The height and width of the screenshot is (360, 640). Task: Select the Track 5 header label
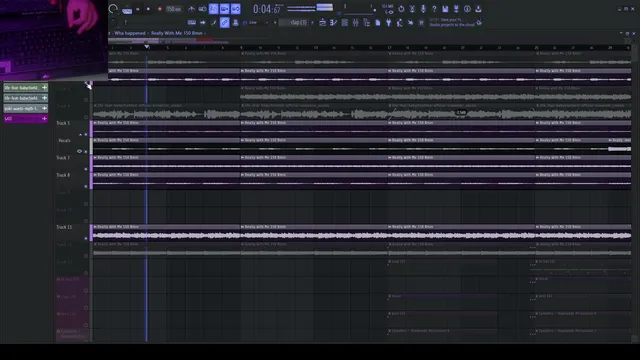point(63,123)
